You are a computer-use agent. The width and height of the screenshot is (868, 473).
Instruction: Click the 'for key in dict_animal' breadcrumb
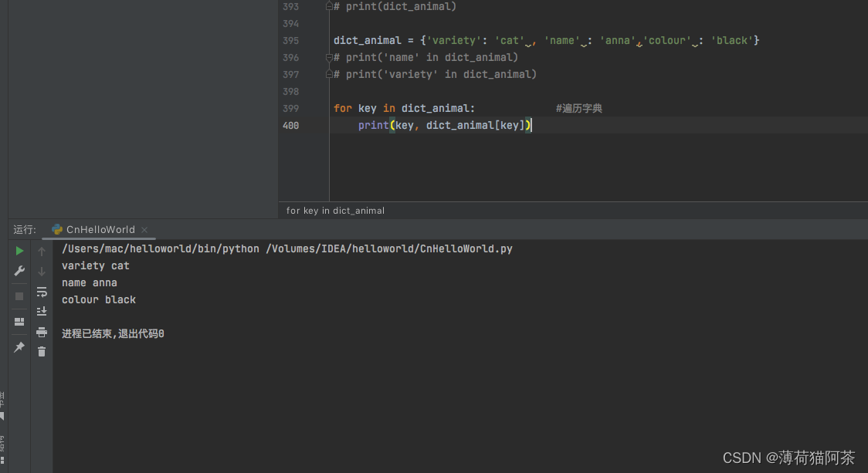point(334,210)
